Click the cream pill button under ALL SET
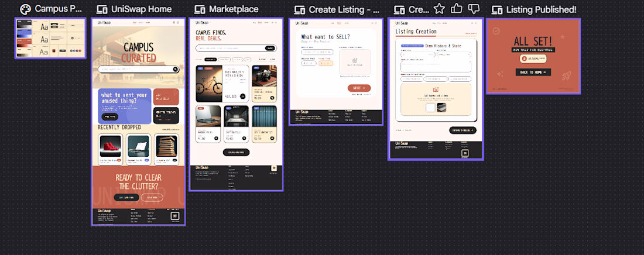This screenshot has height=255, width=644. tap(533, 58)
